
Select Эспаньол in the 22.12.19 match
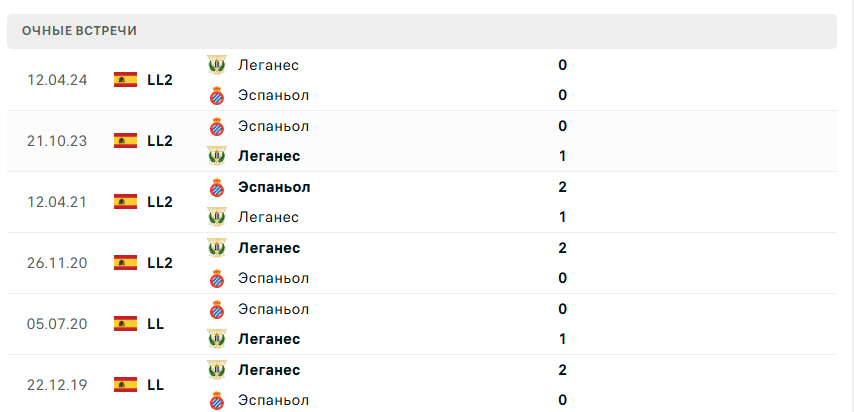point(273,400)
